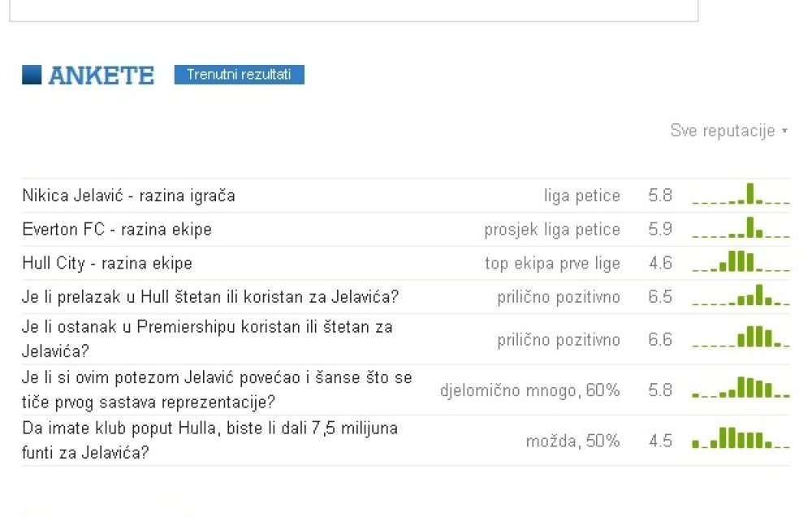Click the blue square ANKETE icon
The image size is (812, 517).
pyautogui.click(x=32, y=75)
